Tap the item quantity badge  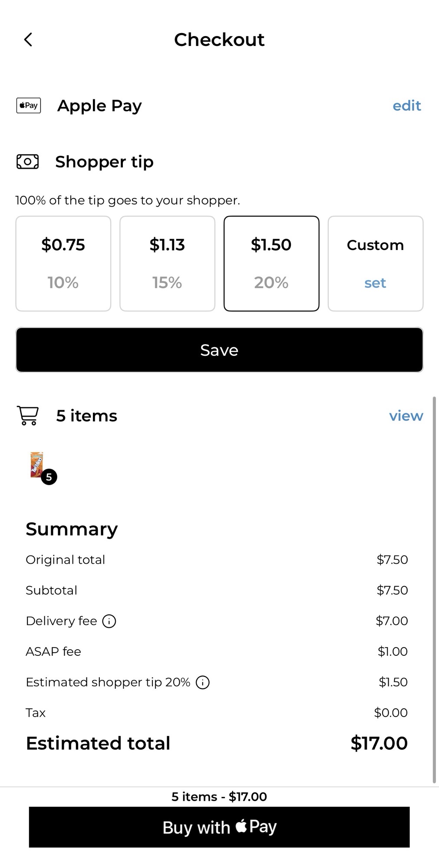coord(49,477)
